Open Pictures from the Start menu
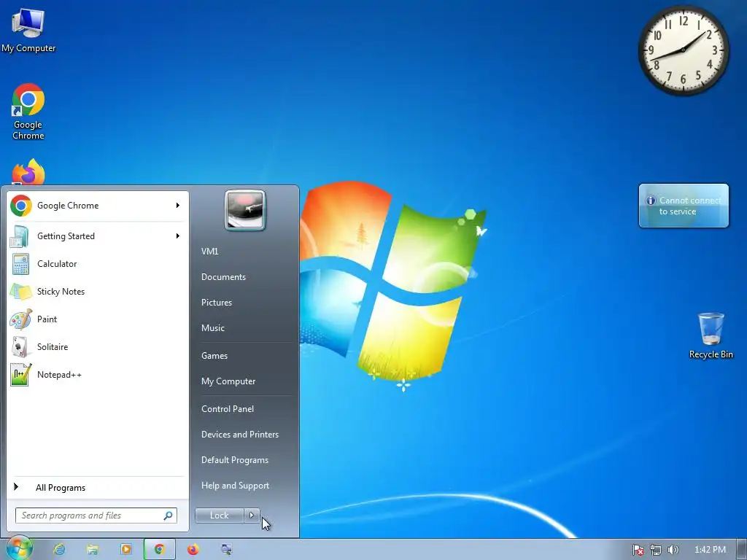 tap(217, 303)
